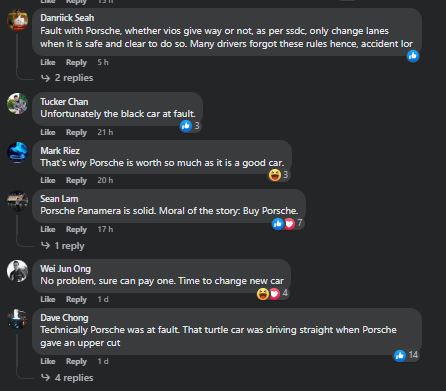446x391 pixels.
Task: Open Dave Chong's profile name link
Action: click(x=64, y=318)
